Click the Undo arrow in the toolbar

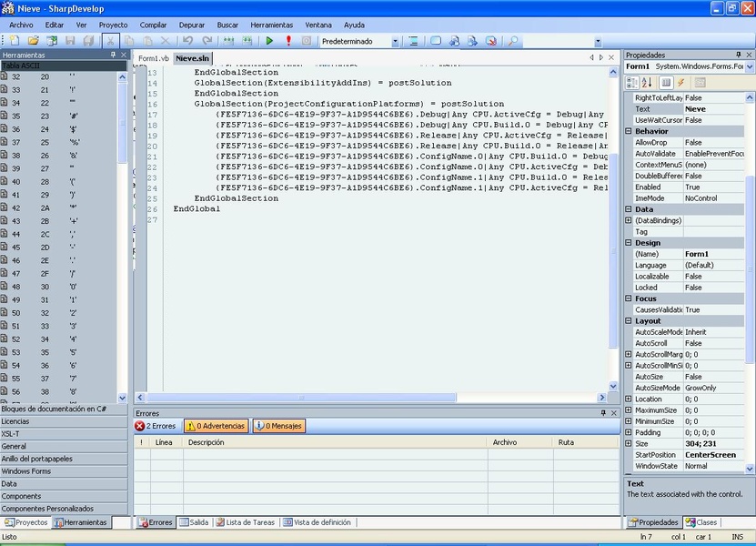pos(187,41)
